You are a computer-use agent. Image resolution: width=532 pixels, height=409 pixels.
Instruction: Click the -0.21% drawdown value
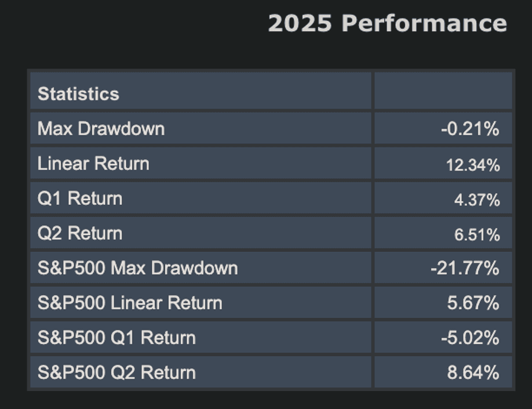[469, 129]
